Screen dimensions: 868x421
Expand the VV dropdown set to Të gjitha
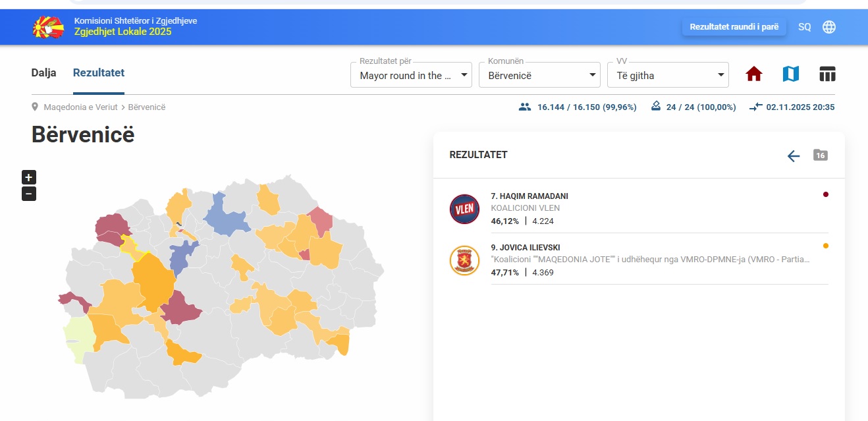(668, 75)
